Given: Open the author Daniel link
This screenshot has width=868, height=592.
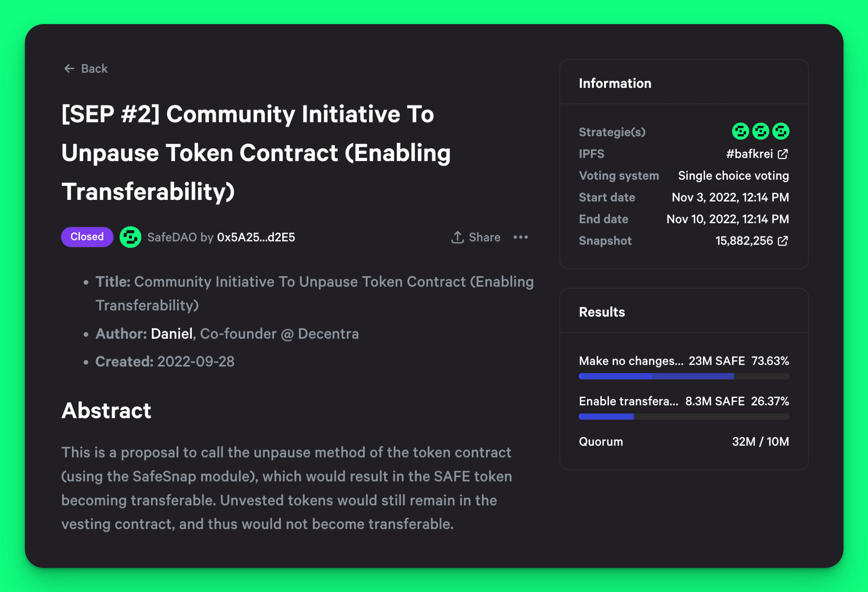Looking at the screenshot, I should pos(172,334).
